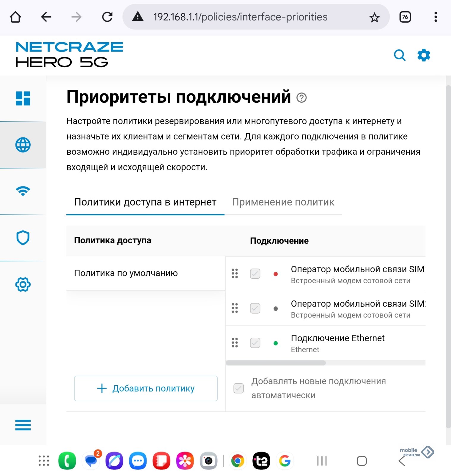The image size is (451, 476).
Task: Select the Internet globe sidebar icon
Action: [x=23, y=145]
